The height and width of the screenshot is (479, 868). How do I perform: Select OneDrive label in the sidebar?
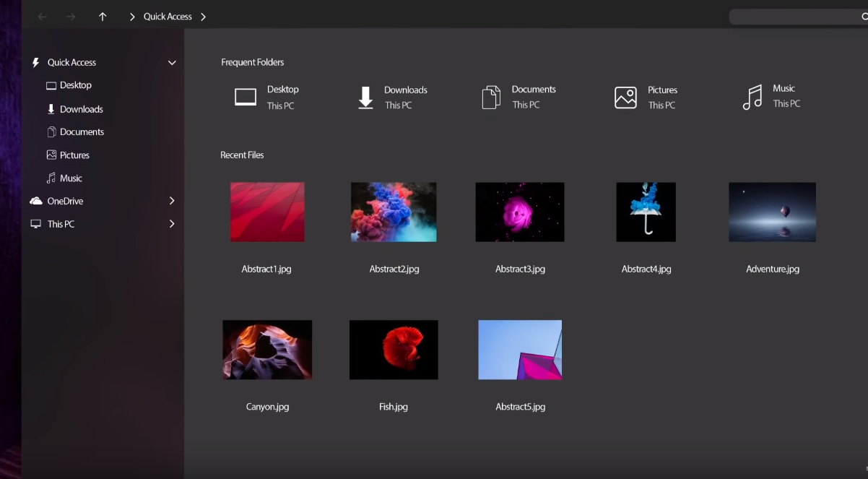click(65, 201)
